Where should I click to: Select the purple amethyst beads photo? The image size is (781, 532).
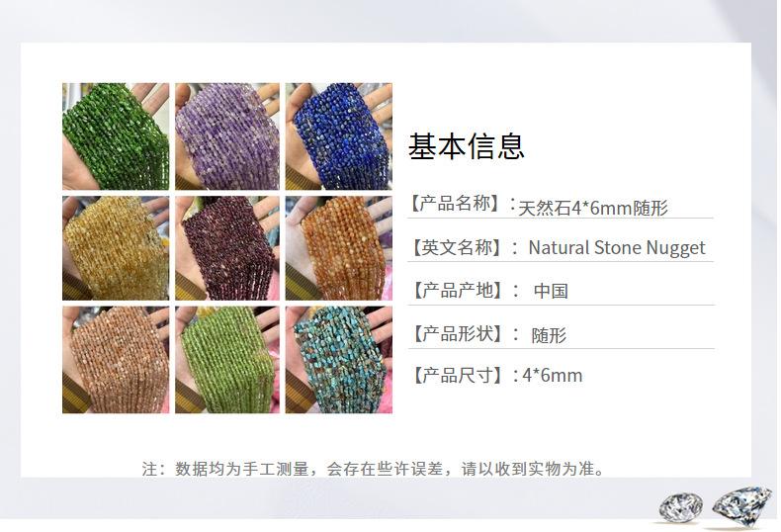coord(227,136)
